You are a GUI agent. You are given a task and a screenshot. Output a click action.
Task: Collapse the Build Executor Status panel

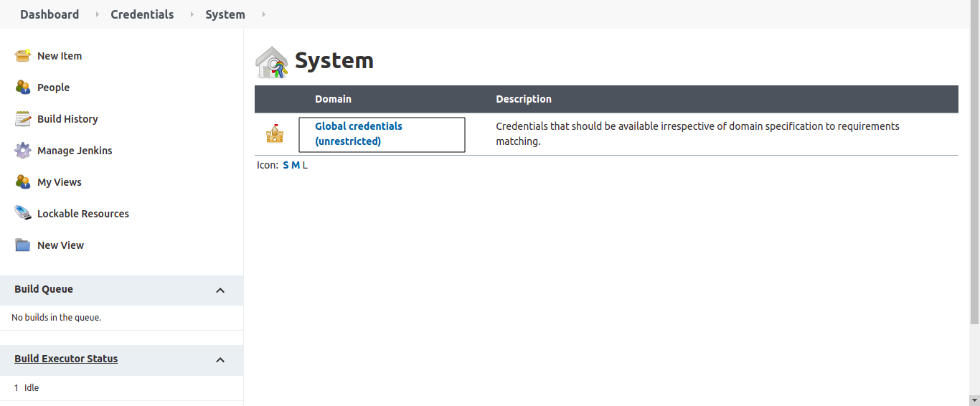click(220, 360)
